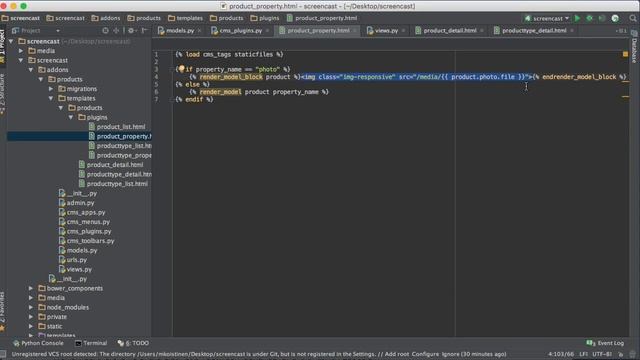Open the Project panel settings gear icon
The height and width of the screenshot is (360, 640).
point(131,31)
